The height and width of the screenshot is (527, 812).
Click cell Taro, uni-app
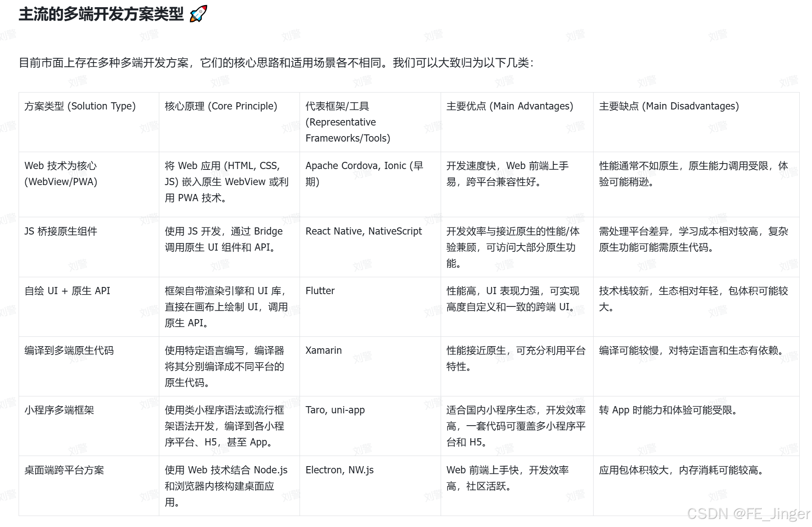370,426
